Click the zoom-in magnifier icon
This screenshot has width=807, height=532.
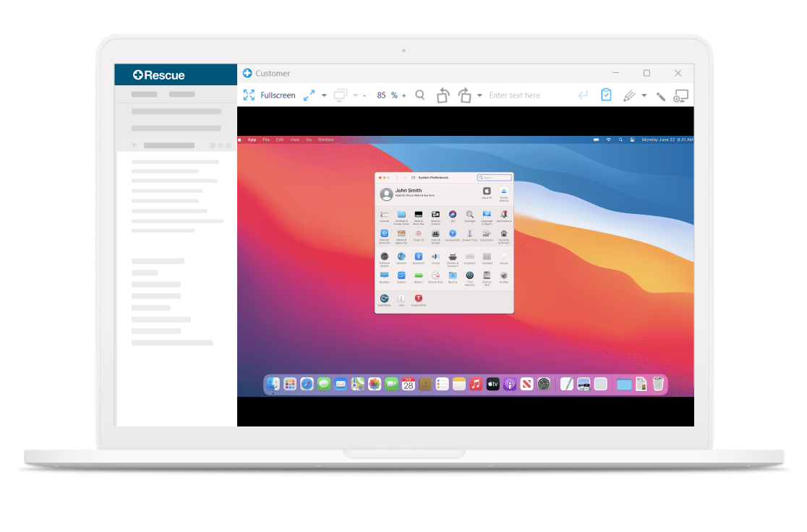coord(419,95)
